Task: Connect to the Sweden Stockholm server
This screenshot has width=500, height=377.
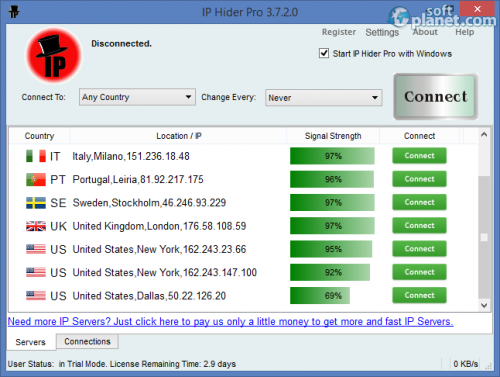Action: tap(419, 202)
